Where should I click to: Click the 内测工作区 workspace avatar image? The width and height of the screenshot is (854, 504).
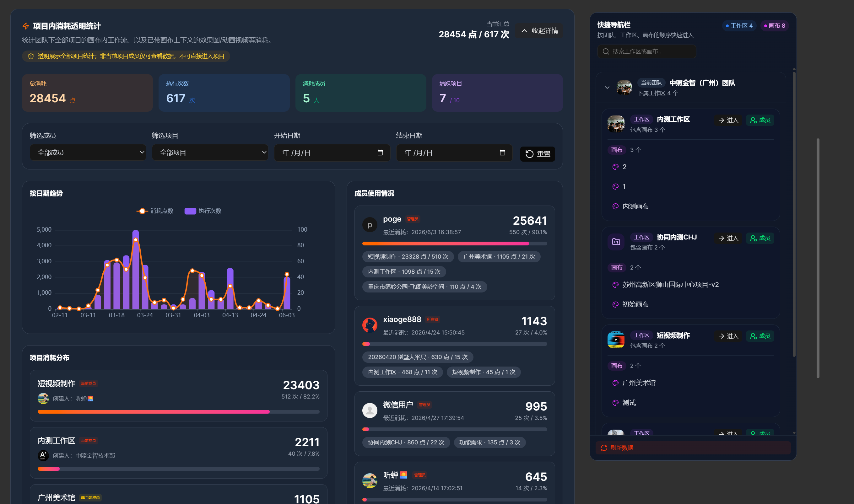click(x=616, y=124)
